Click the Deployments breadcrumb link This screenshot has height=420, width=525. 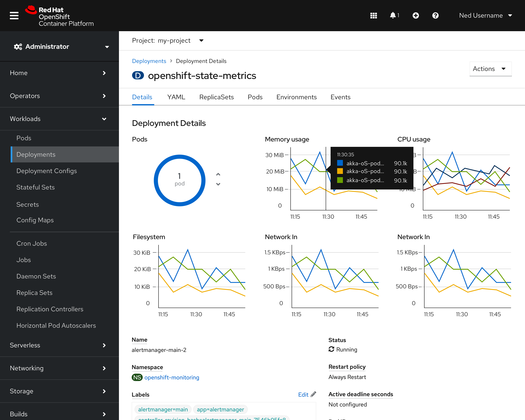pos(149,61)
